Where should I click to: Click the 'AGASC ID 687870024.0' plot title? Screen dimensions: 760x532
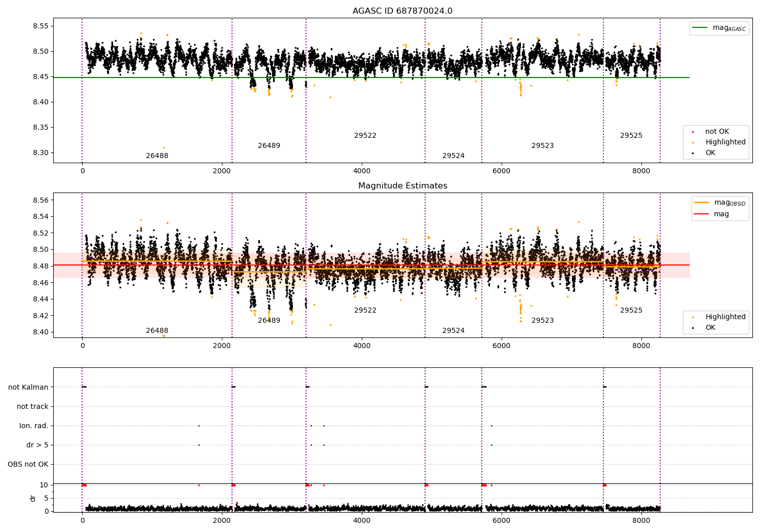click(402, 11)
